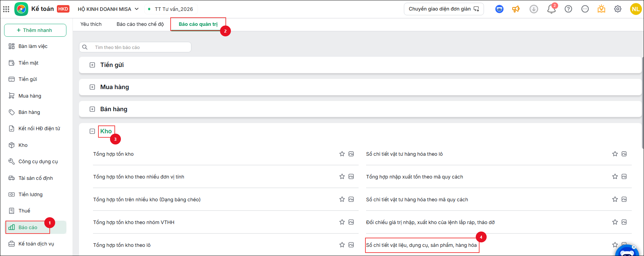
Task: Open the NL user avatar menu
Action: coord(636,9)
